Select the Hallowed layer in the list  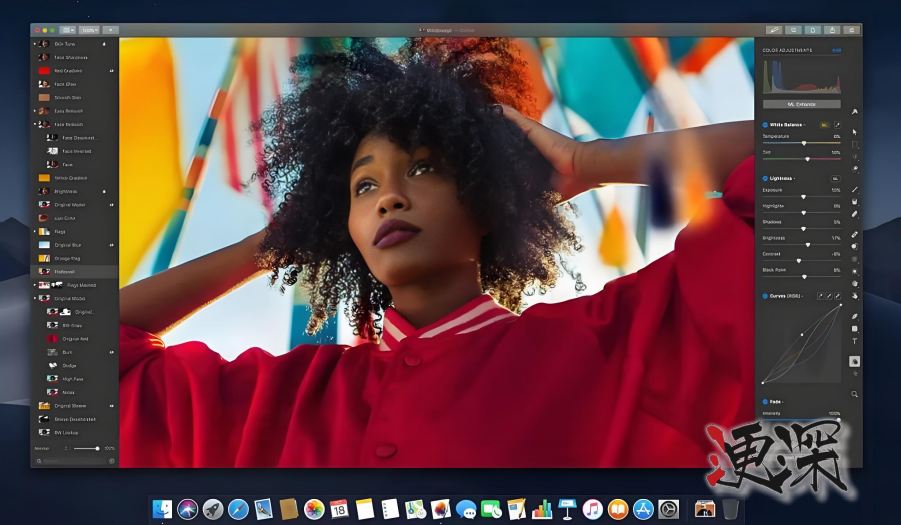tap(65, 271)
